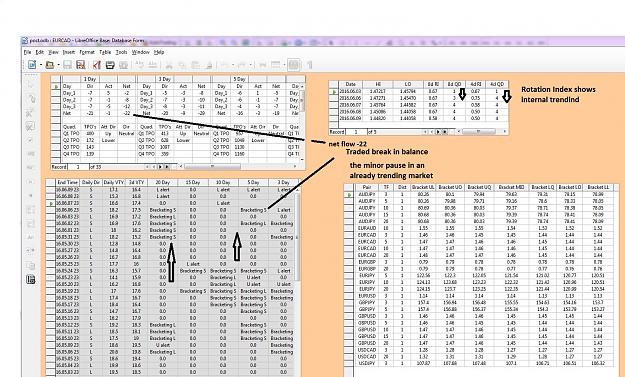This screenshot has width=625, height=377.
Task: Click the Export as PDF toolbar icon
Action: (97, 65)
